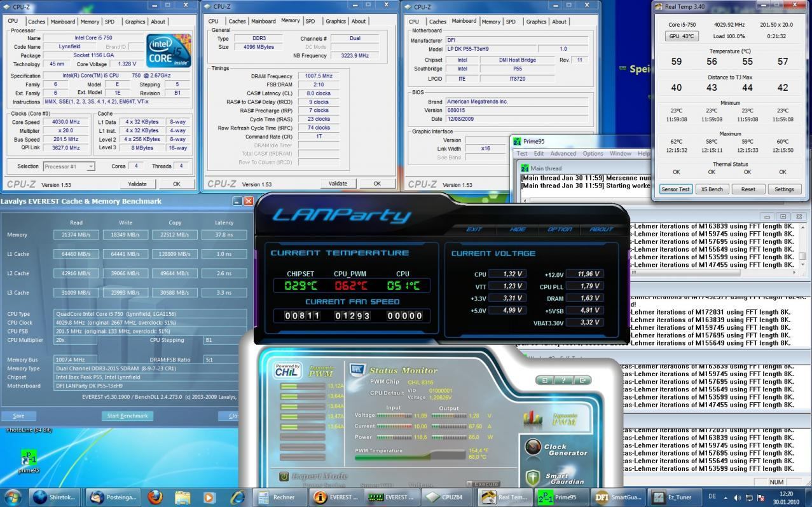Show hidden system tray icons arrow

[726, 497]
